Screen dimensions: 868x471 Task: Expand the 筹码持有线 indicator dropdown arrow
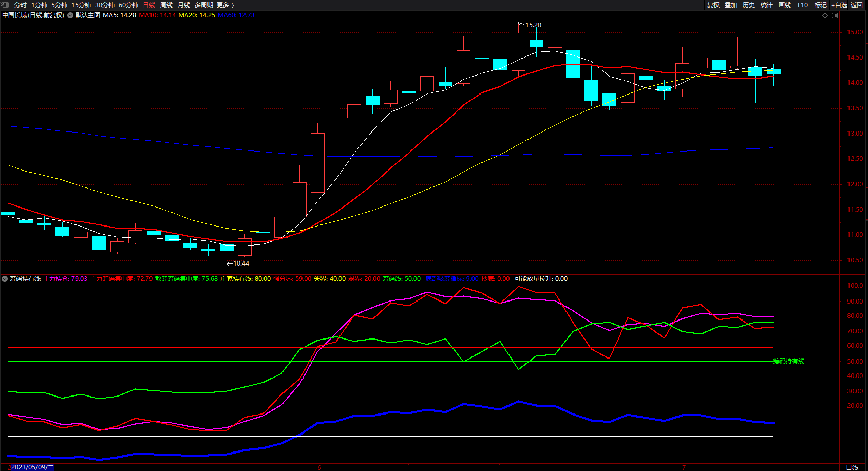[5, 279]
